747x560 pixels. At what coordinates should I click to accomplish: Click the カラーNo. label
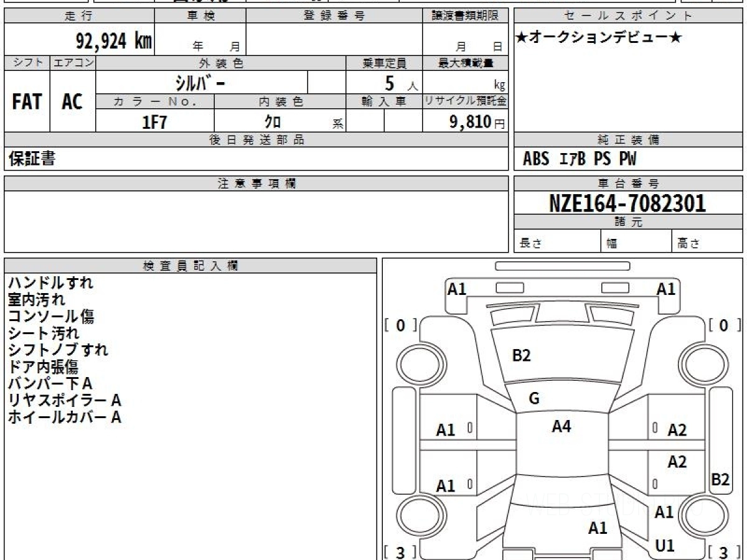[x=155, y=101]
